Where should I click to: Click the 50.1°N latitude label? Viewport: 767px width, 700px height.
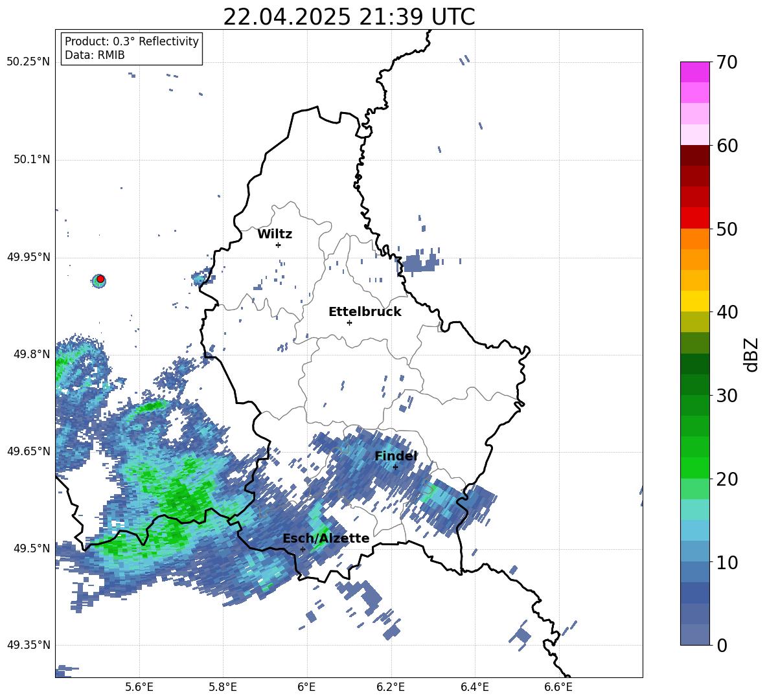click(x=32, y=159)
